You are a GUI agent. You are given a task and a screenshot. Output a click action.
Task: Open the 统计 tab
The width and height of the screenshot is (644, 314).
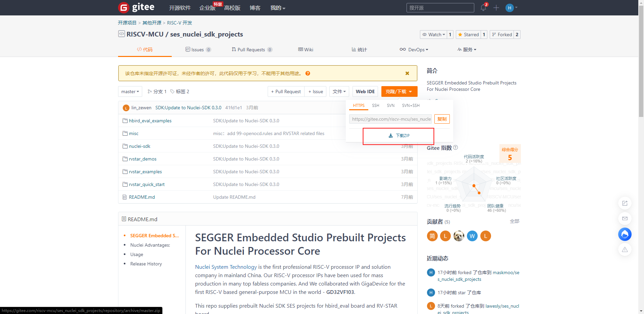[359, 50]
